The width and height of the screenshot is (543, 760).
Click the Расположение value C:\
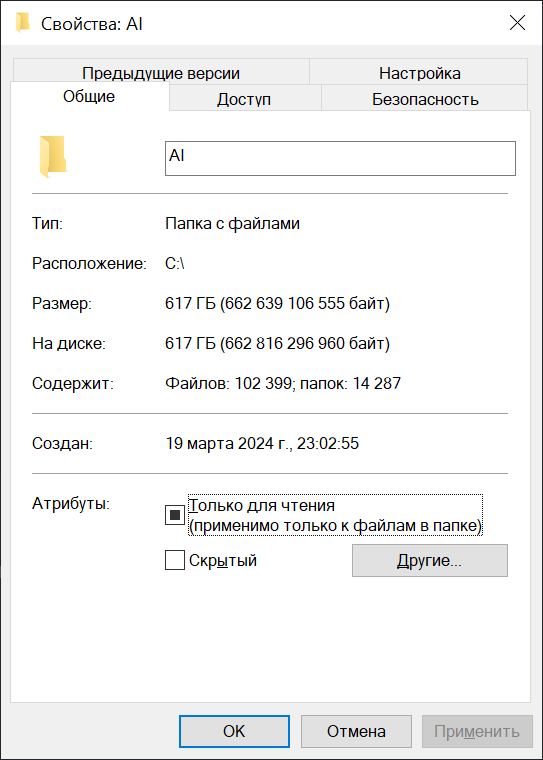pos(175,264)
